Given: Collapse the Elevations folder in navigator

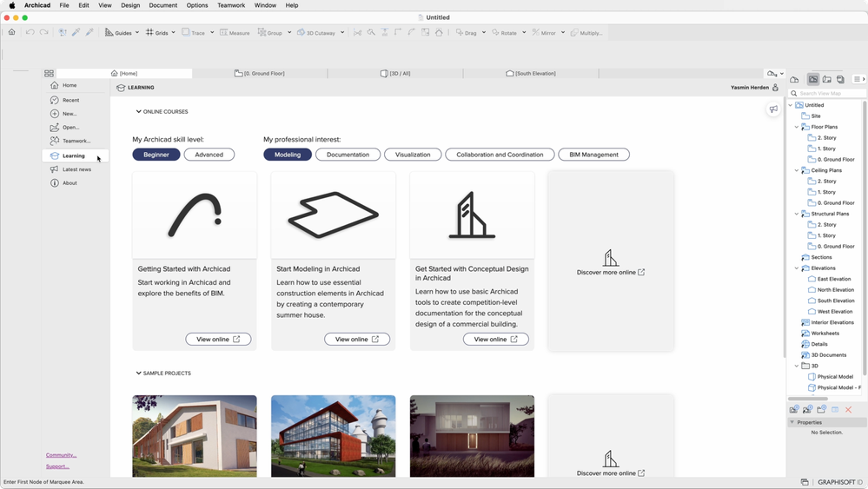Looking at the screenshot, I should tap(797, 268).
